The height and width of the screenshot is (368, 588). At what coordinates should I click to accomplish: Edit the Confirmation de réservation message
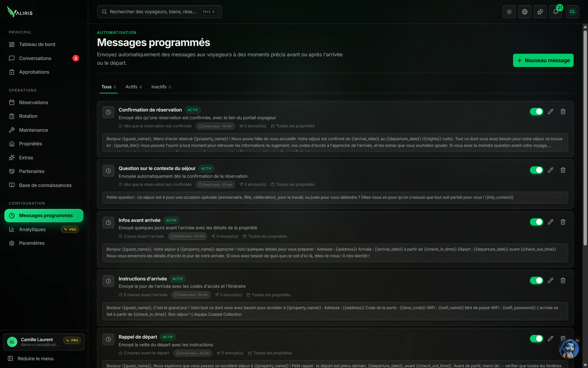pos(551,112)
